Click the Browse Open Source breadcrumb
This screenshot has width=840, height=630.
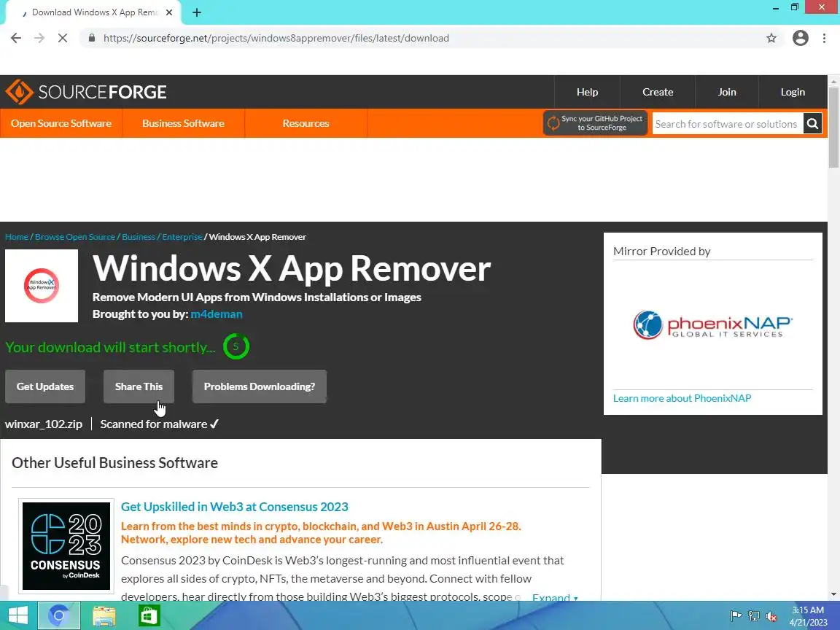75,237
